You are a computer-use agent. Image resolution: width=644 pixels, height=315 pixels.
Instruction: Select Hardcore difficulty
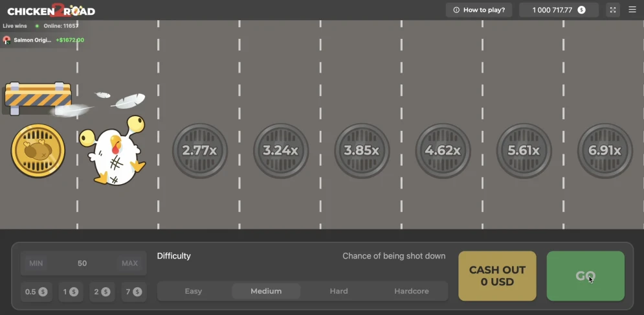click(x=412, y=291)
